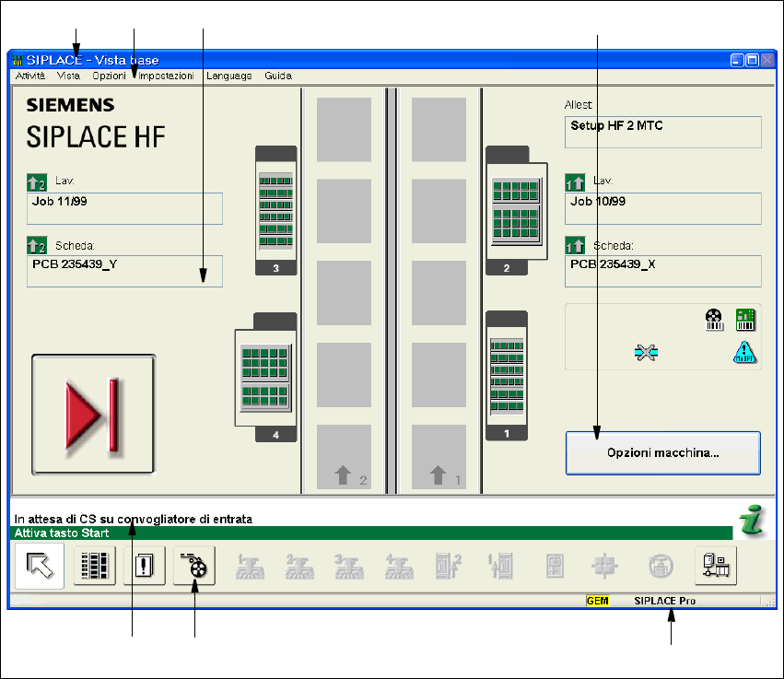Select feeder table 1 graphic
Viewport: 784px width, 679px height.
507,376
